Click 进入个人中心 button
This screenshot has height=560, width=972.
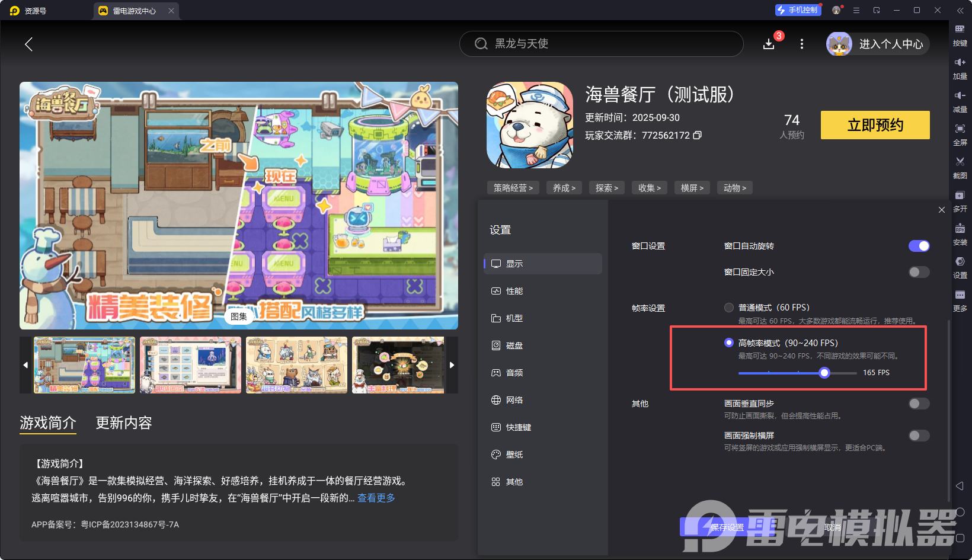[878, 44]
